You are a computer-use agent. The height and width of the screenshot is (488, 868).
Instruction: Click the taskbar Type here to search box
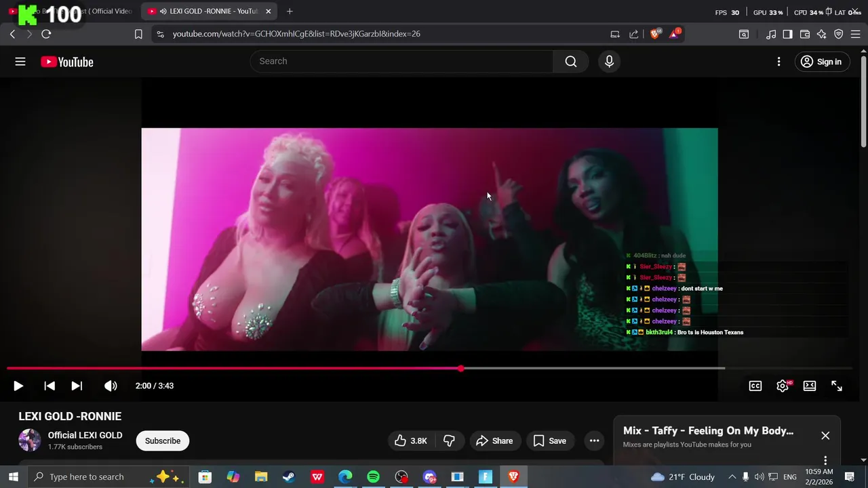tap(108, 476)
